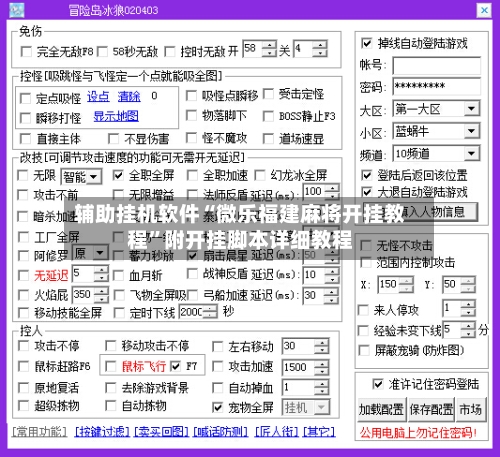Switch to 按键过滤 tab
This screenshot has height=457, width=500.
[102, 432]
